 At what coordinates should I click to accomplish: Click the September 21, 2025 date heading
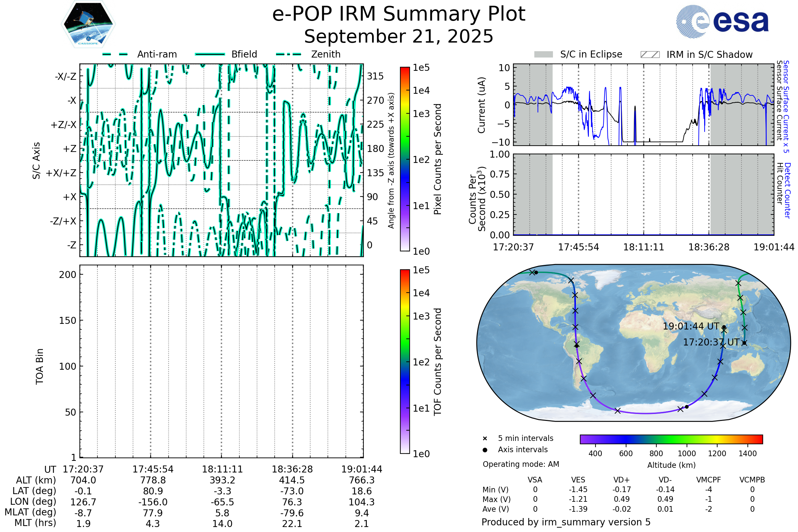point(399,37)
